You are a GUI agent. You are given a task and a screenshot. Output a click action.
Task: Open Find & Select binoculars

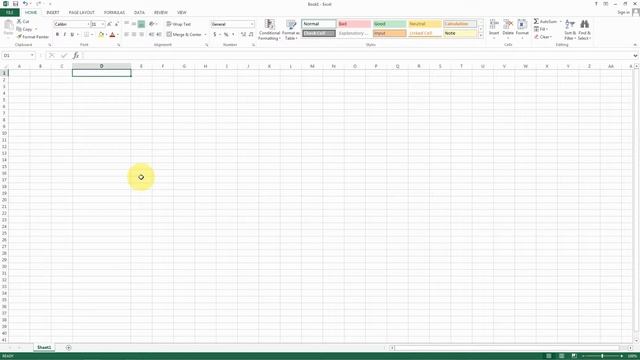point(584,29)
